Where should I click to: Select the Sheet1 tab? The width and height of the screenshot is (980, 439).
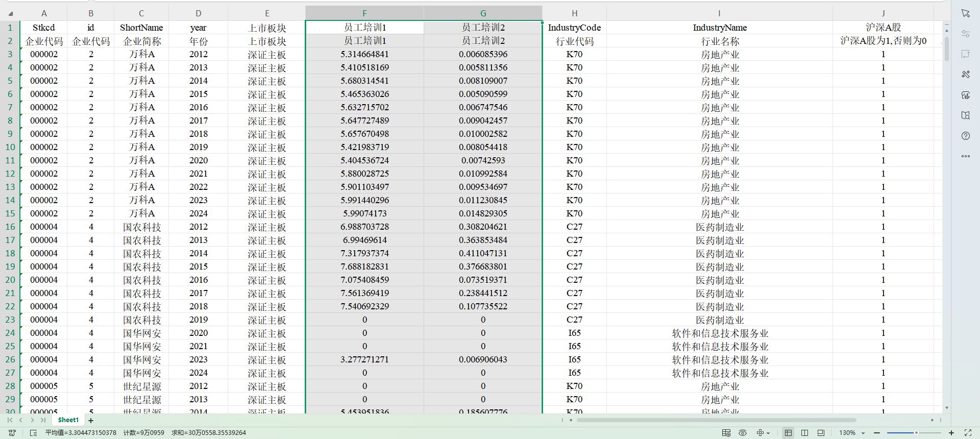[68, 420]
